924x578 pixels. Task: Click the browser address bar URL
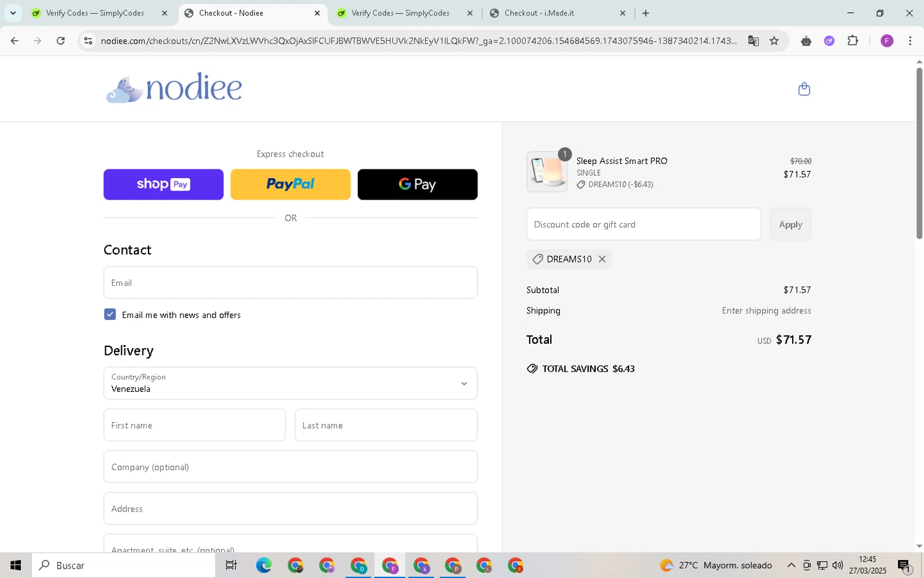coord(419,41)
